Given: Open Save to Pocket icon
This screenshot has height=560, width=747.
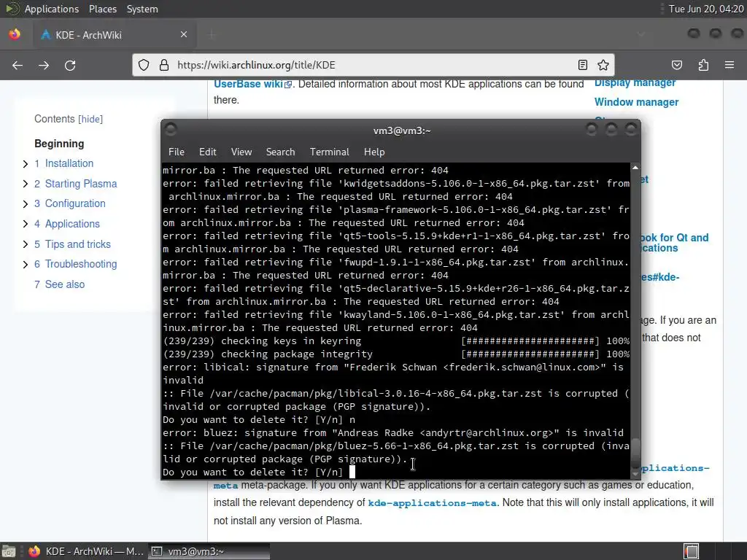Looking at the screenshot, I should tap(677, 65).
